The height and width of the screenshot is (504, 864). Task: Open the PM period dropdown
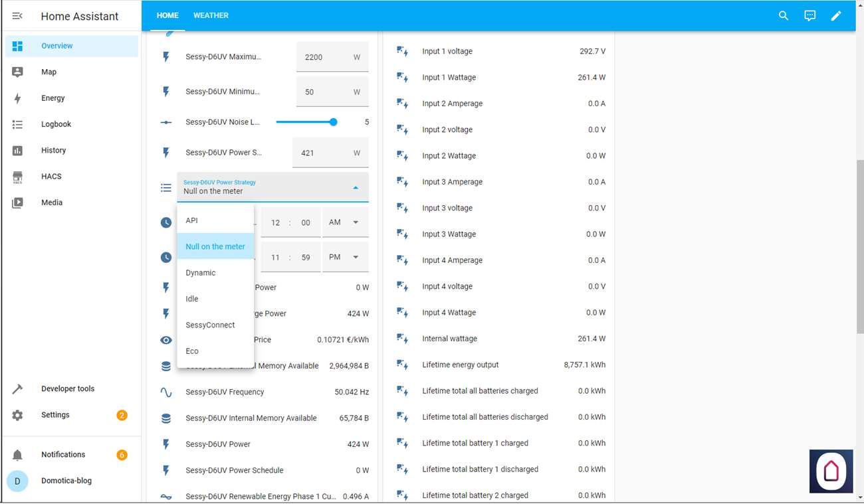(x=345, y=257)
